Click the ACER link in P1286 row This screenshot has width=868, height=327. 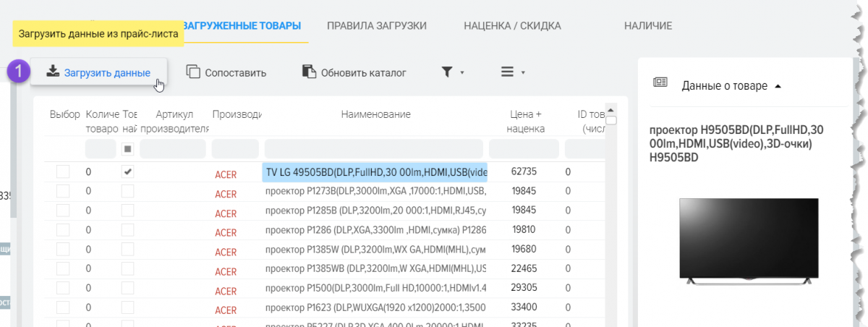coord(226,233)
